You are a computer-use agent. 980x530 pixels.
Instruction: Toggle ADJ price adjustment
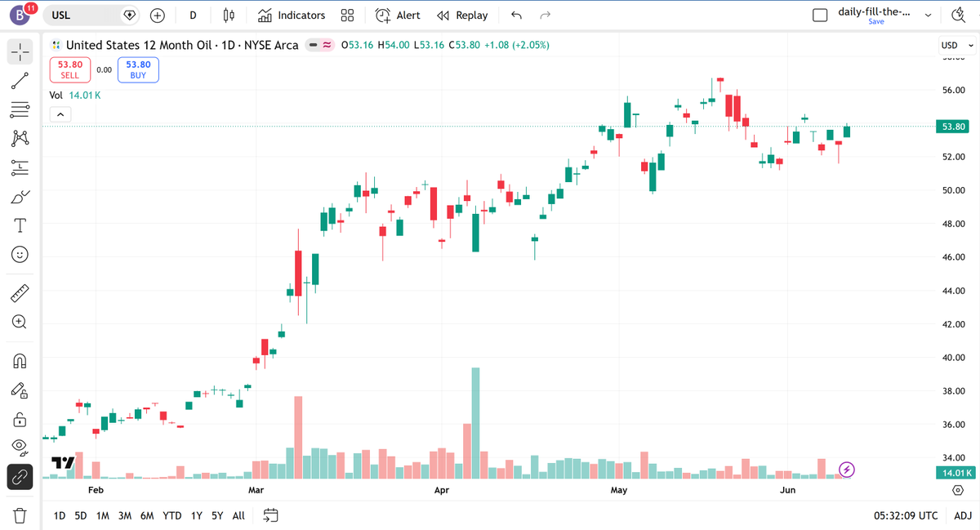point(963,515)
